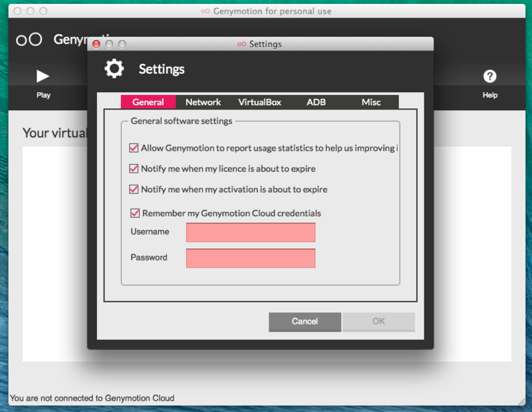
Task: Open the VirtualBox tab
Action: [259, 102]
